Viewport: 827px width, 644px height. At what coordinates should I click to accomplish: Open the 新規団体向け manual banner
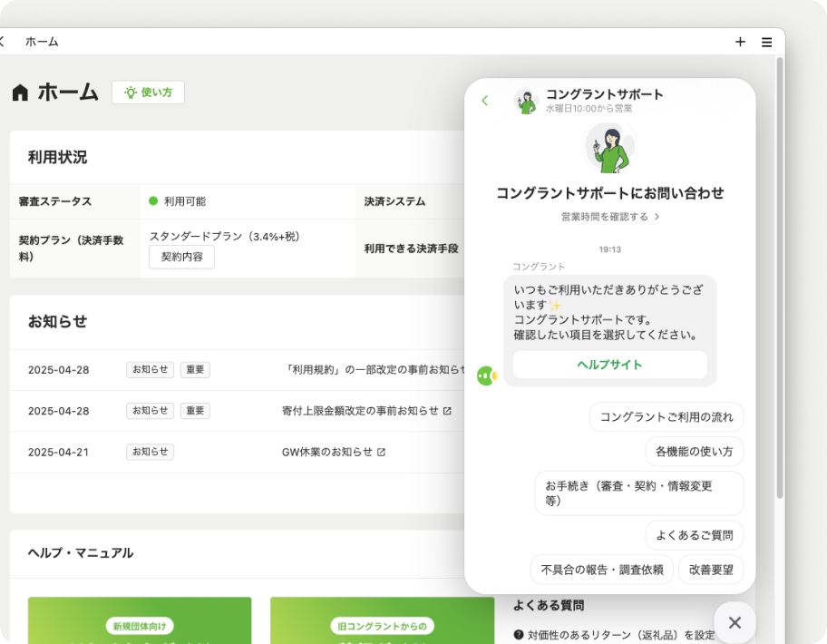[140, 620]
